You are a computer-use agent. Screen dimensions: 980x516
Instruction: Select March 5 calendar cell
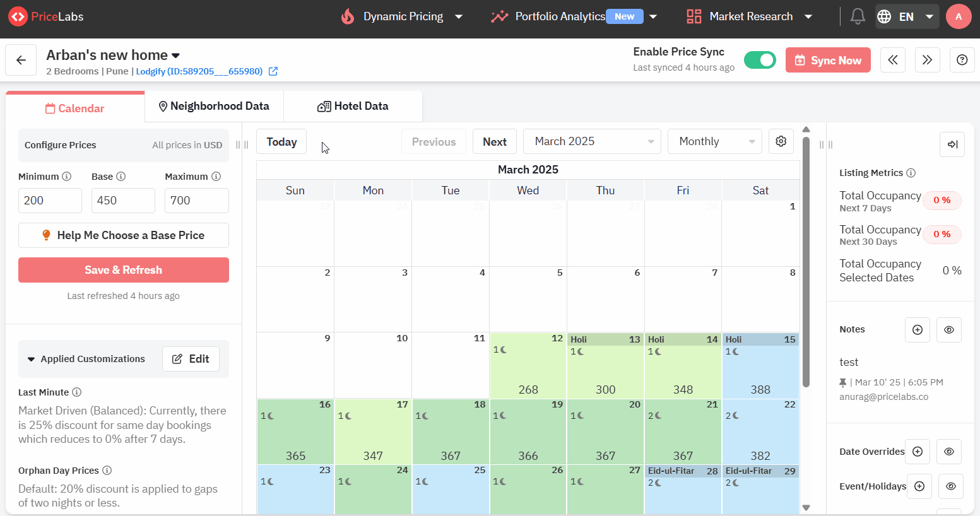[528, 300]
